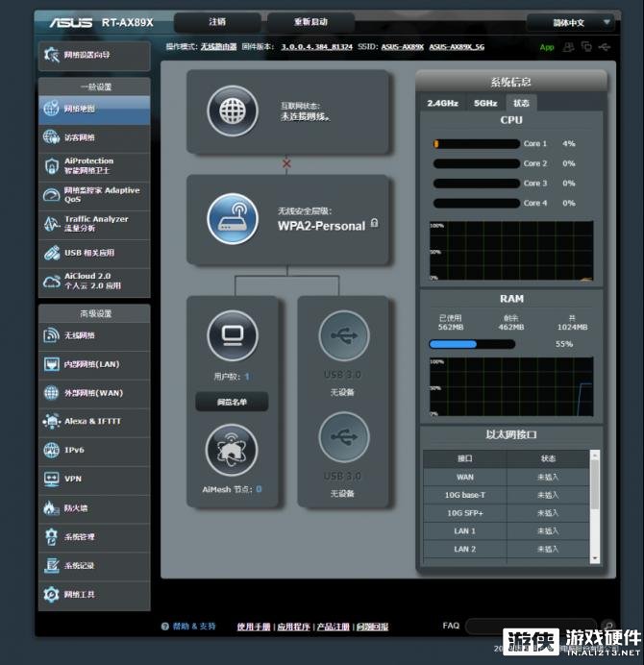Open WAN (外部网络) settings

click(94, 393)
